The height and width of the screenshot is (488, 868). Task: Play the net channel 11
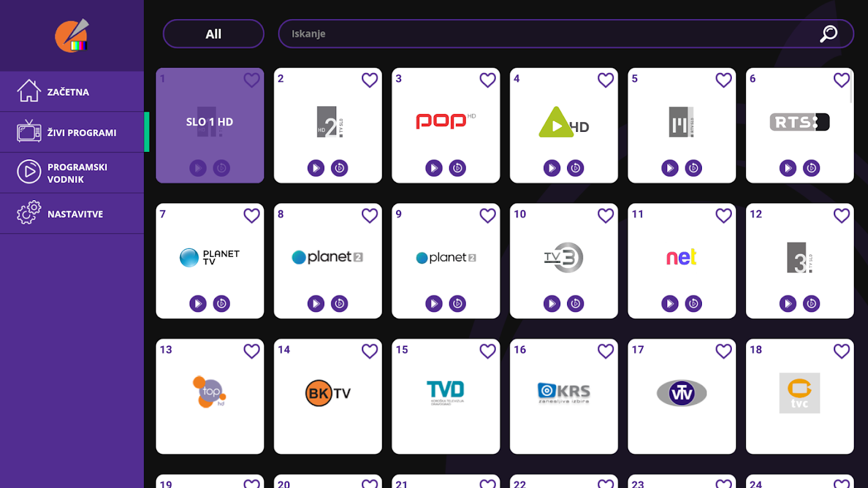click(670, 303)
